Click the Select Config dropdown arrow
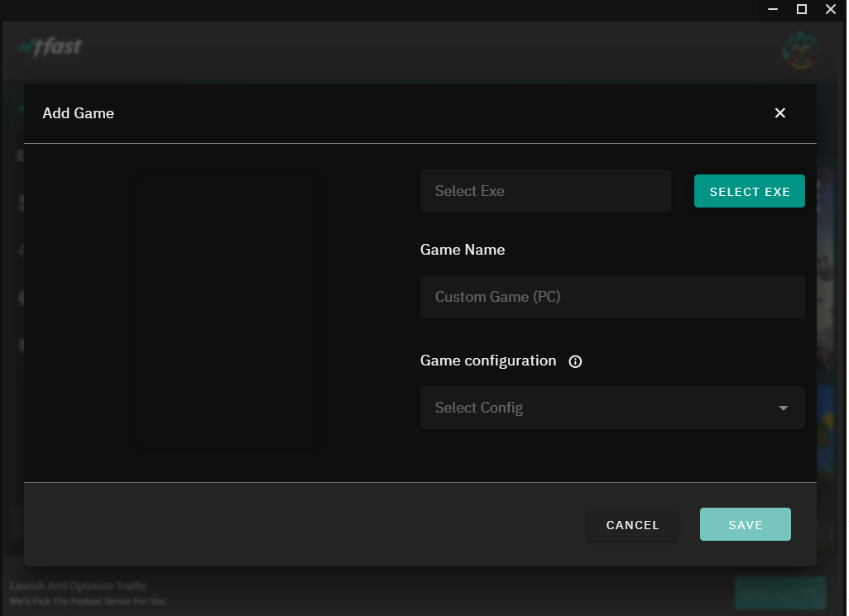The height and width of the screenshot is (616, 849). (783, 408)
